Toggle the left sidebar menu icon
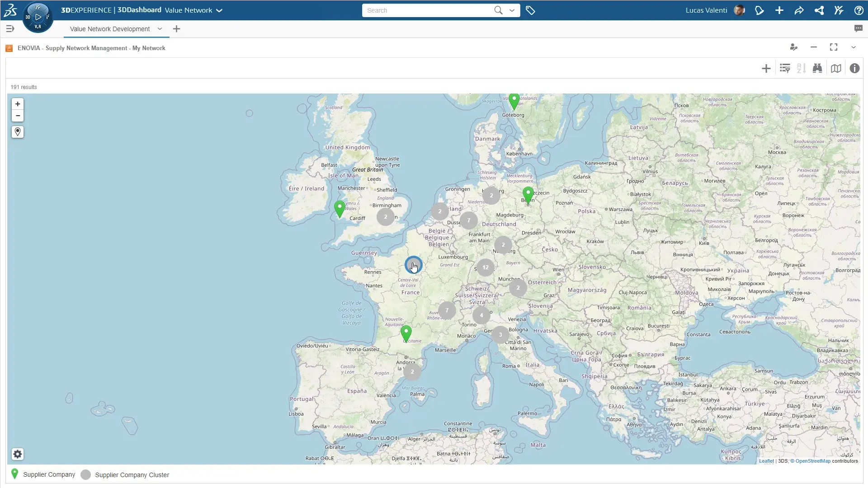 10,28
